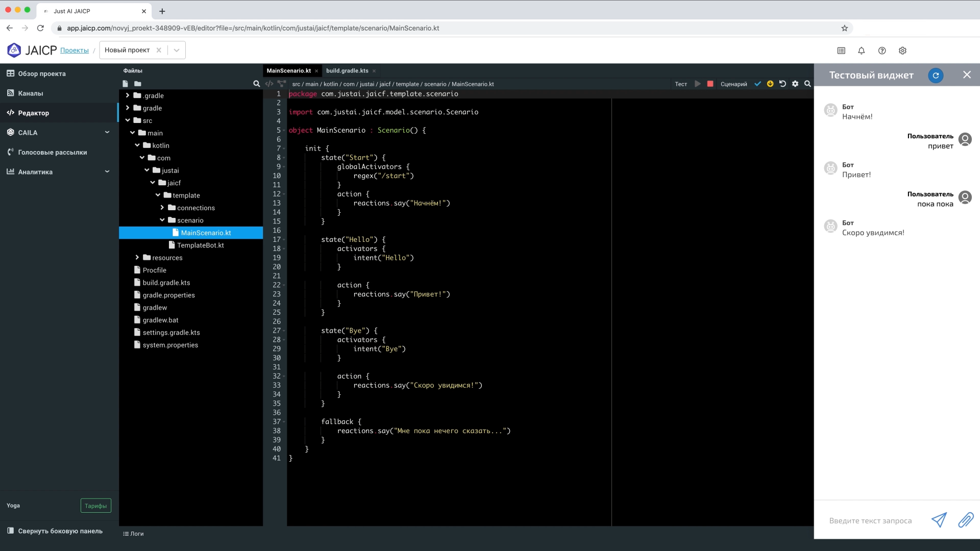
Task: Open Каналы in sidebar
Action: [x=59, y=93]
